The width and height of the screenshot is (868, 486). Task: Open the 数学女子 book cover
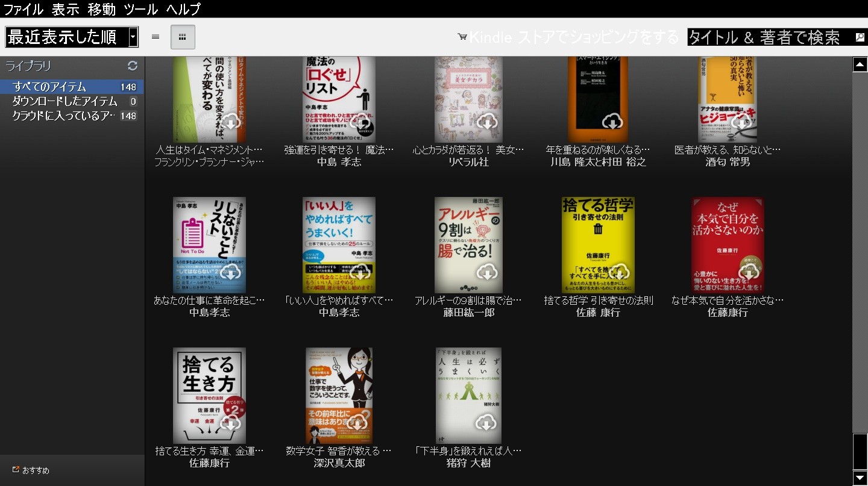[x=339, y=396]
